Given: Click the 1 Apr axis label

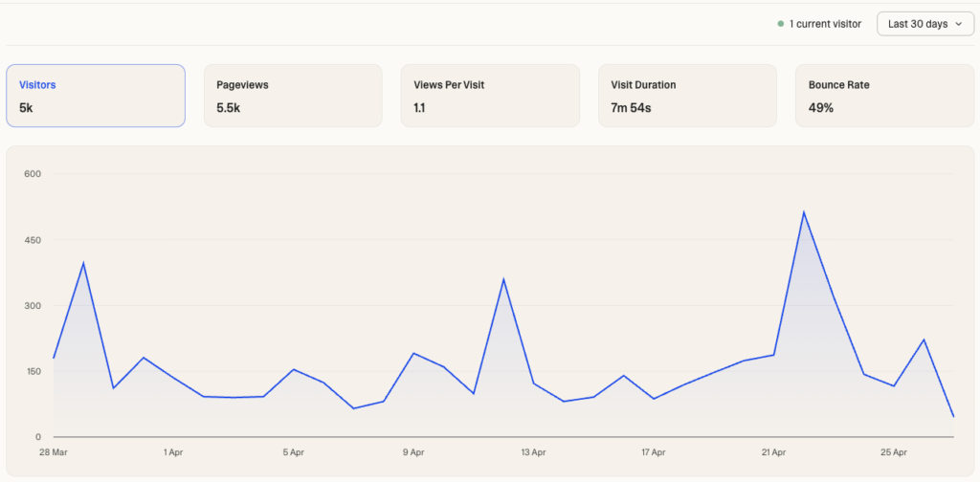Looking at the screenshot, I should (173, 452).
